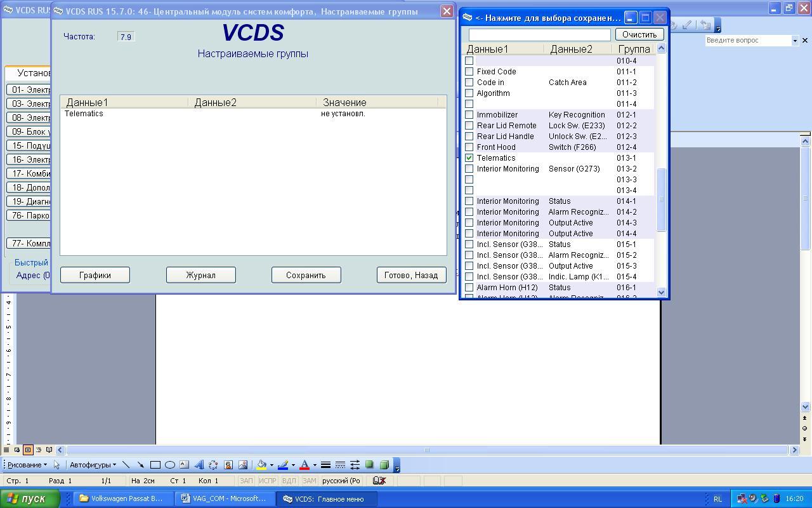Select the Arrow drawing tool
The height and width of the screenshot is (508, 812).
(x=140, y=465)
